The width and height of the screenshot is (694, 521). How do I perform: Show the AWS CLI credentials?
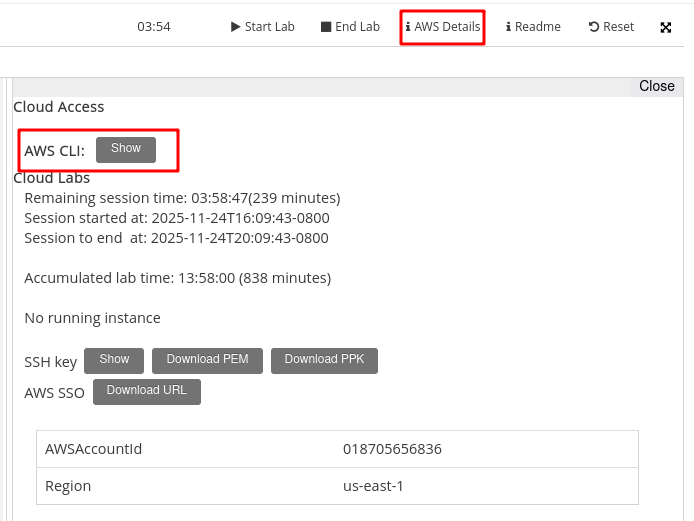126,149
